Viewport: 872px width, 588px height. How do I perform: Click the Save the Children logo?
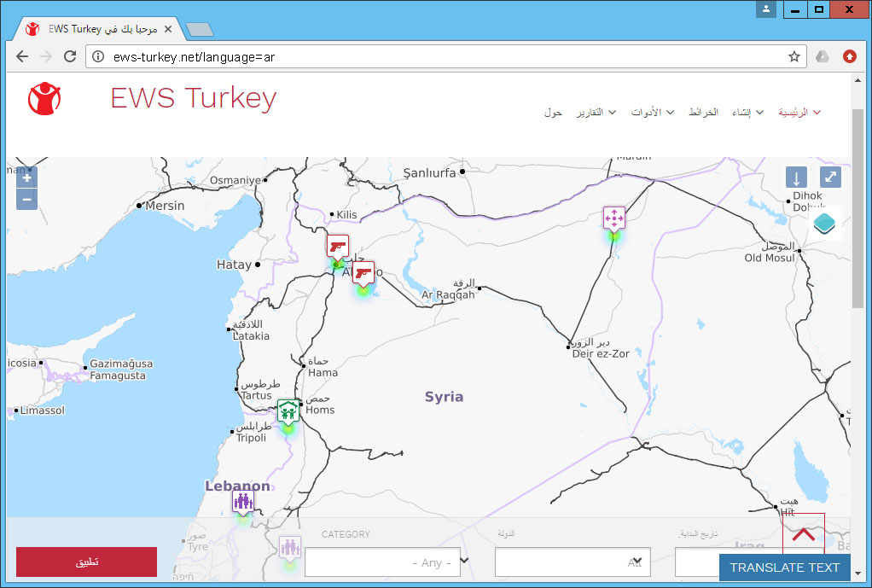pyautogui.click(x=44, y=99)
